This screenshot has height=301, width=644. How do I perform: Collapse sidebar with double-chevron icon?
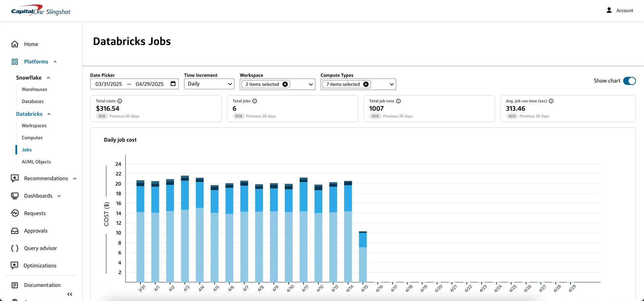tap(70, 294)
